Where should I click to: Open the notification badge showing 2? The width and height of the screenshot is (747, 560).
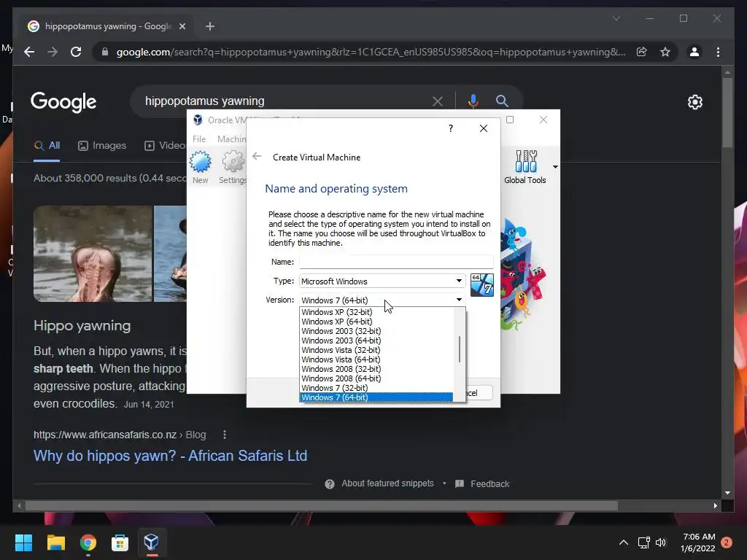pos(727,542)
